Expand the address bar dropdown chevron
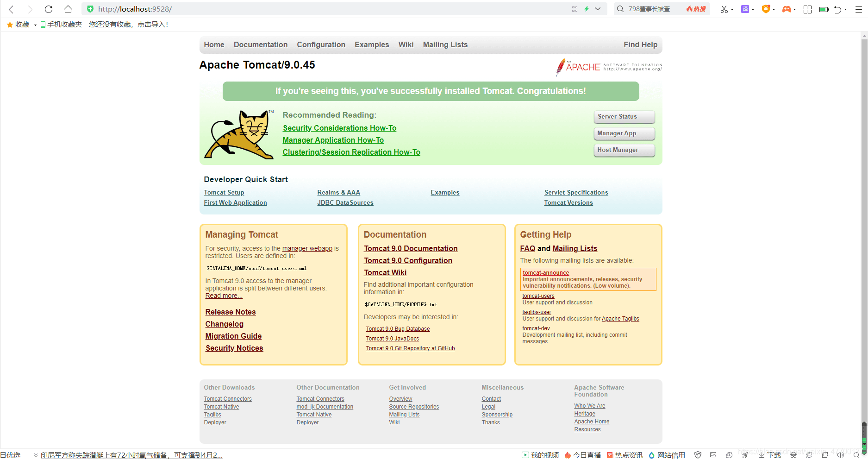This screenshot has width=868, height=460. pyautogui.click(x=598, y=9)
